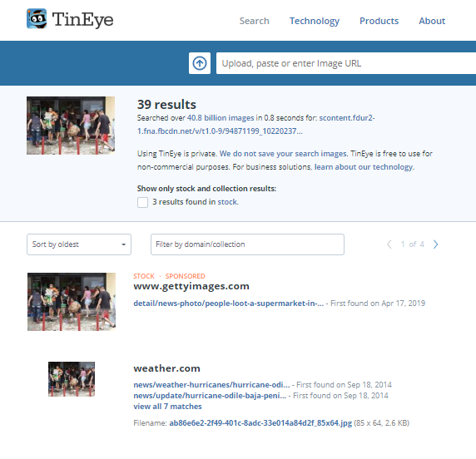Click the image URL input field
Screen dimensions: 476x459
pos(346,63)
